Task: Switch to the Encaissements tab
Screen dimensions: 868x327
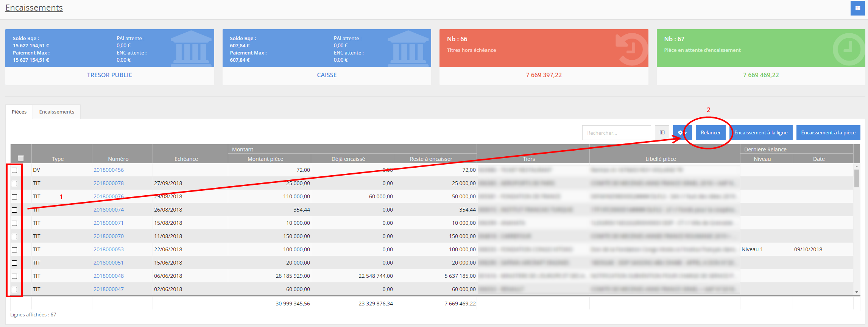Action: coord(56,112)
